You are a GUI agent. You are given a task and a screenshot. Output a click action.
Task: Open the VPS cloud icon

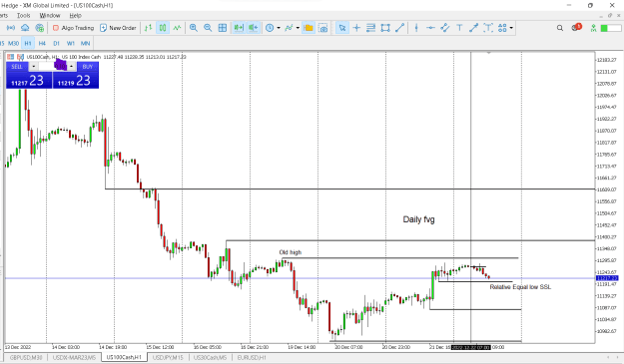pos(25,28)
